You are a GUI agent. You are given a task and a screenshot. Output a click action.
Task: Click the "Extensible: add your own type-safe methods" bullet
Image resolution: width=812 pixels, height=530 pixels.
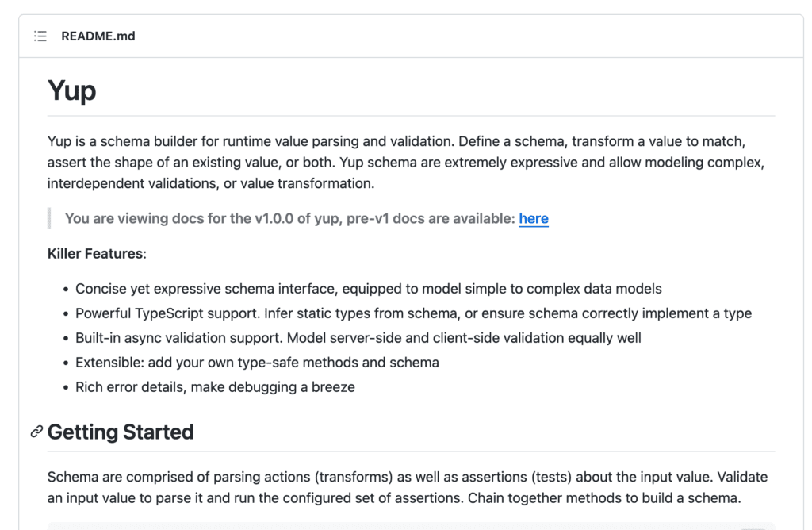coord(257,363)
